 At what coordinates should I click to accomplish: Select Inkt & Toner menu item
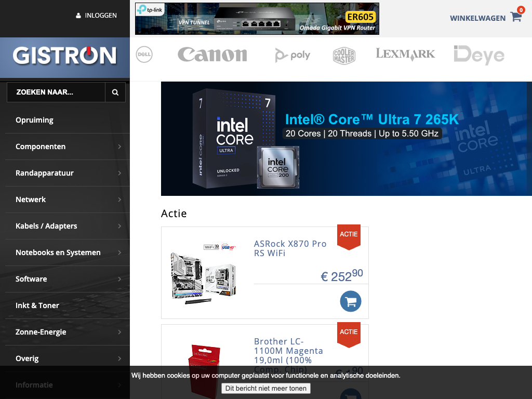[37, 305]
